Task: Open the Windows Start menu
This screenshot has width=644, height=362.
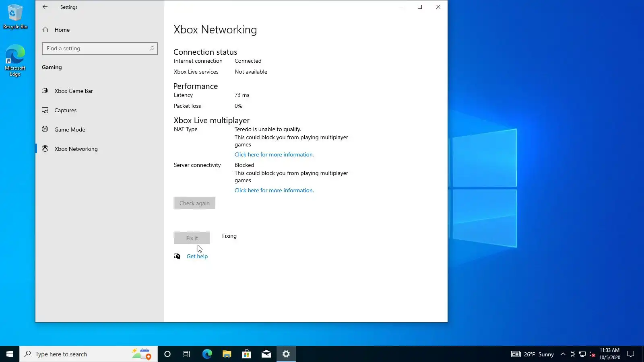Action: coord(10,354)
